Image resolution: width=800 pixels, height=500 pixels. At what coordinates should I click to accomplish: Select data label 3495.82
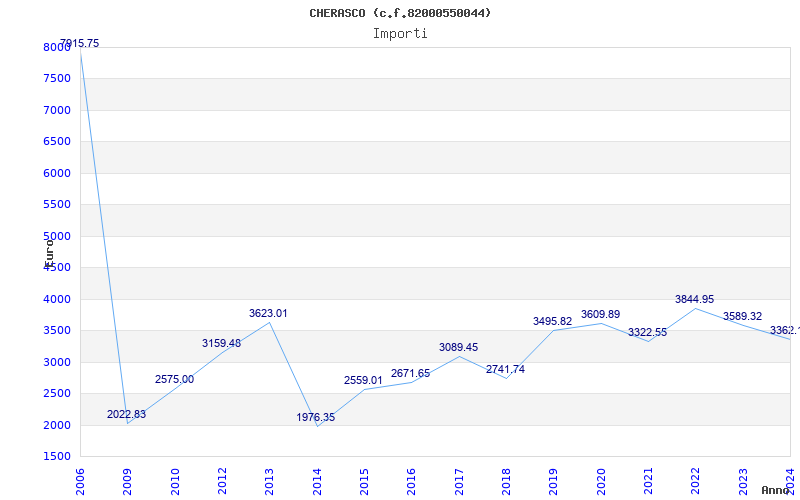point(553,321)
